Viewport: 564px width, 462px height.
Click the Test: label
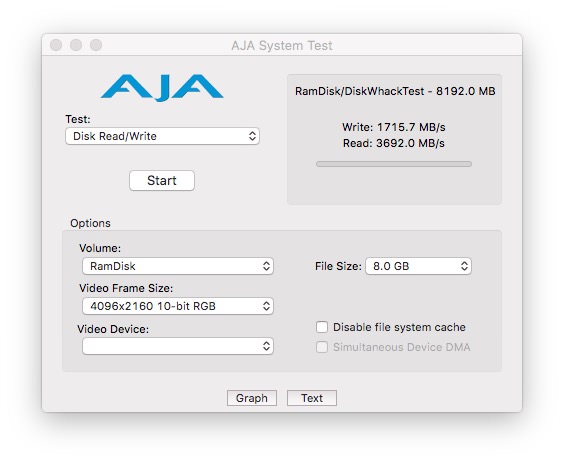[x=78, y=119]
